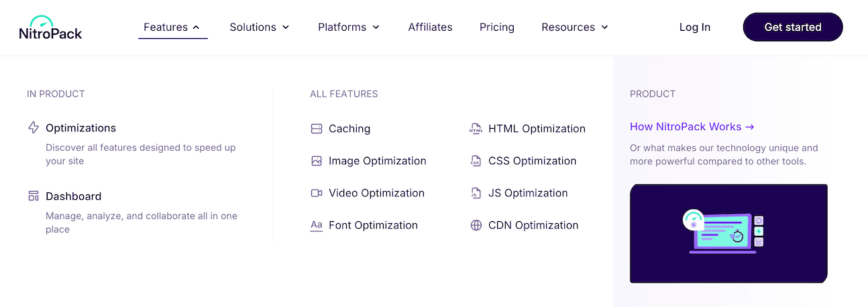Open the CSS Optimization link
The image size is (868, 307).
[533, 161]
